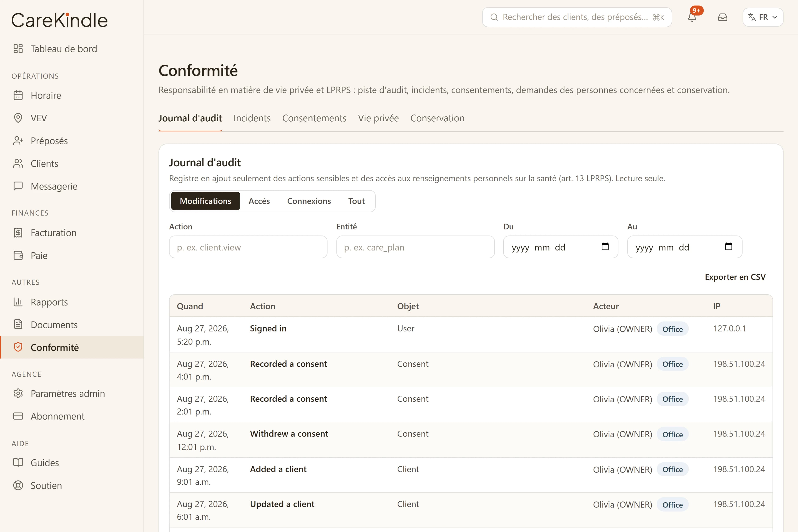798x532 pixels.
Task: Click the Recorded a consent 4:01 p.m. row
Action: point(471,370)
